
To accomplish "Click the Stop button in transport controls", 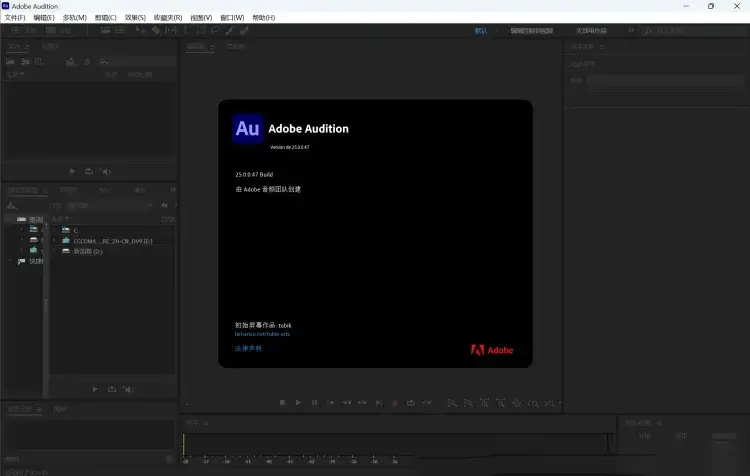I will (282, 402).
